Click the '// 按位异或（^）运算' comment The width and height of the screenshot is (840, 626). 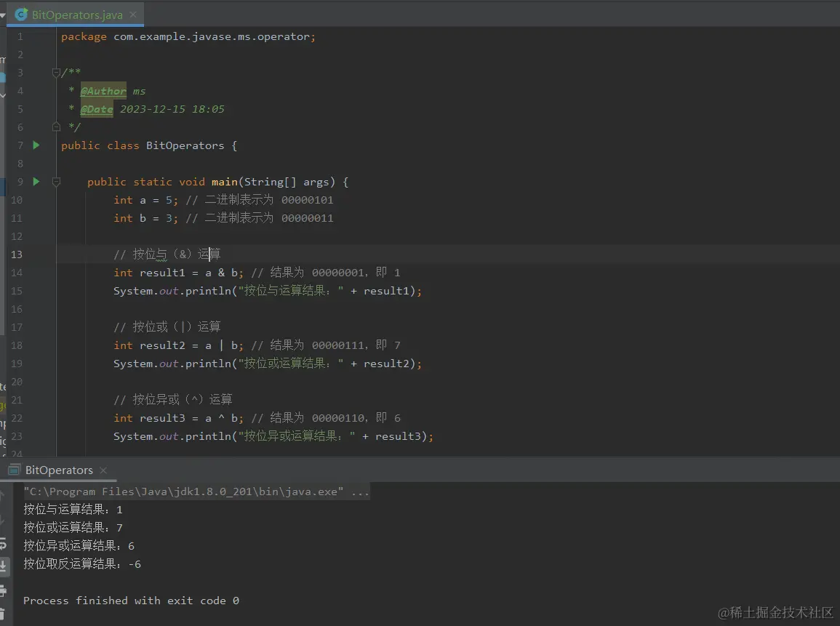(x=173, y=399)
